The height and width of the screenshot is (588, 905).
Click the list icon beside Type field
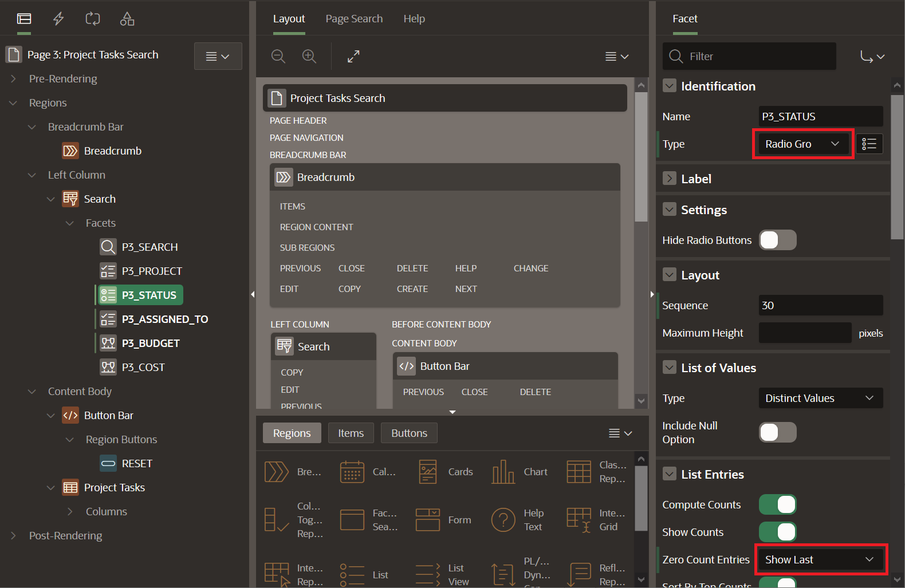(869, 144)
